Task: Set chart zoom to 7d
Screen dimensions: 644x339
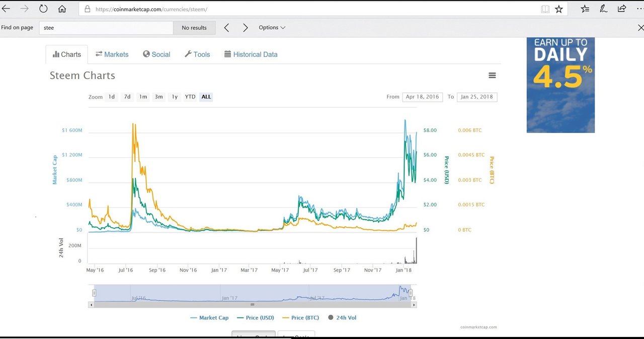Action: pos(127,97)
